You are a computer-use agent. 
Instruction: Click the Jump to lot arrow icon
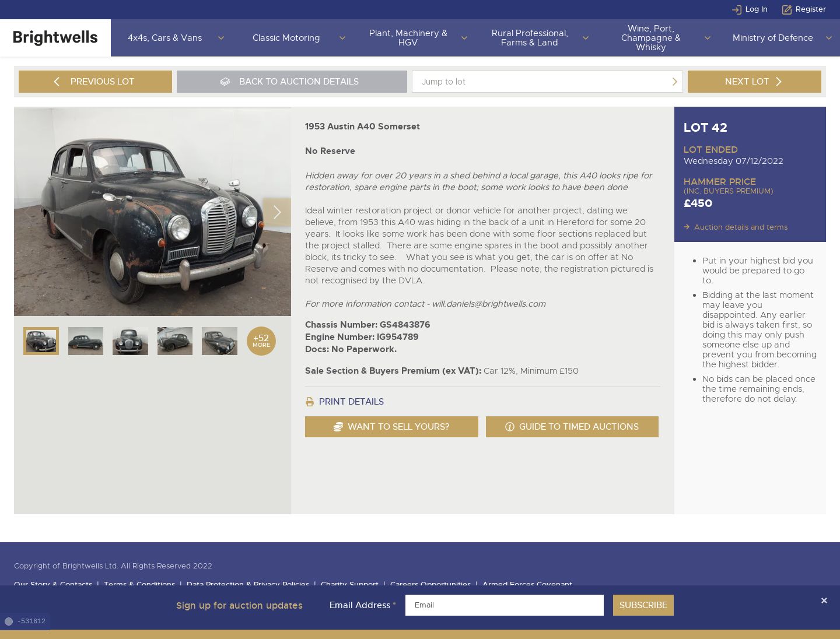click(674, 82)
